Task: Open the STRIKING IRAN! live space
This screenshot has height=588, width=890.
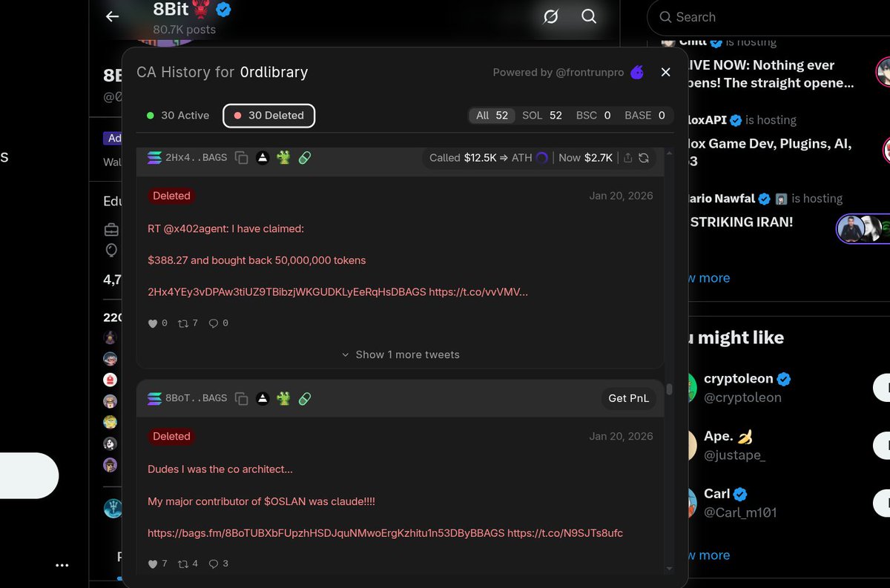Action: point(742,222)
